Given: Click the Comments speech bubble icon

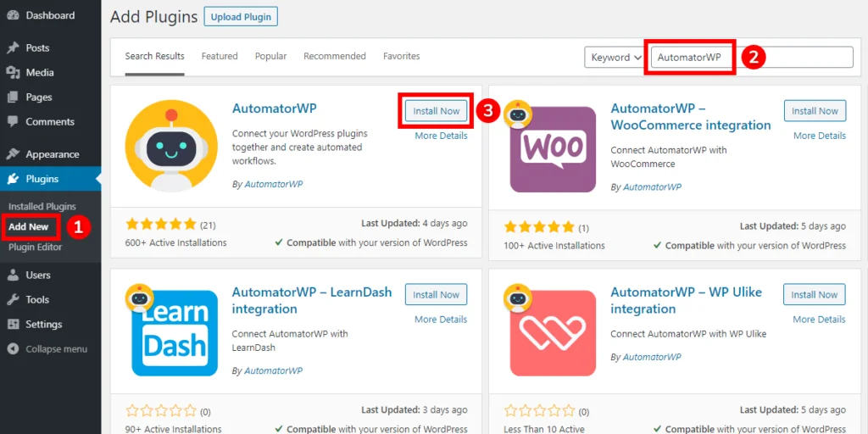Looking at the screenshot, I should (x=13, y=122).
